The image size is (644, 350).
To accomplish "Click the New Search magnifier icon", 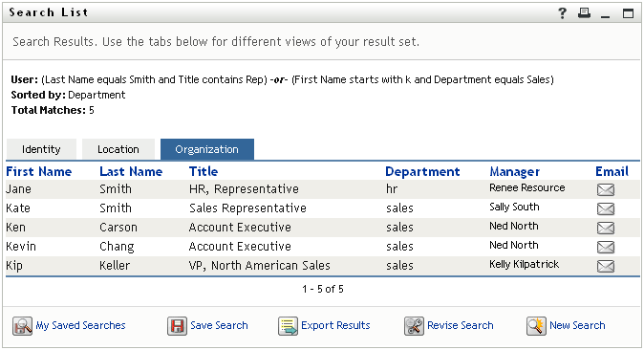I will (x=536, y=326).
